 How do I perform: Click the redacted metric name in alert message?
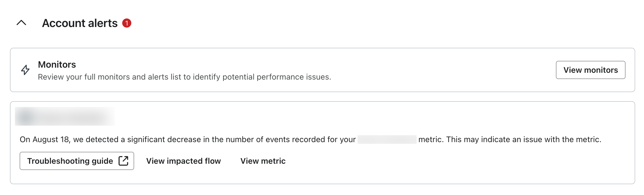pyautogui.click(x=387, y=140)
